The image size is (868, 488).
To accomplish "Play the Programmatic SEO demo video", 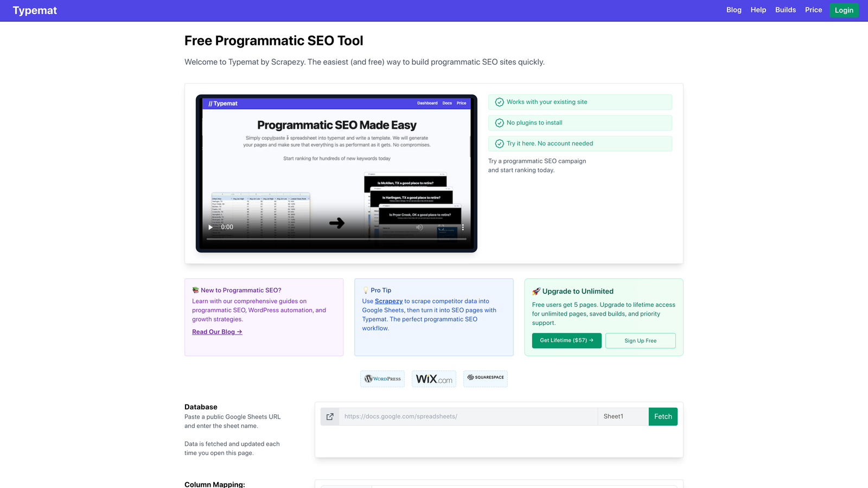I will [x=210, y=227].
